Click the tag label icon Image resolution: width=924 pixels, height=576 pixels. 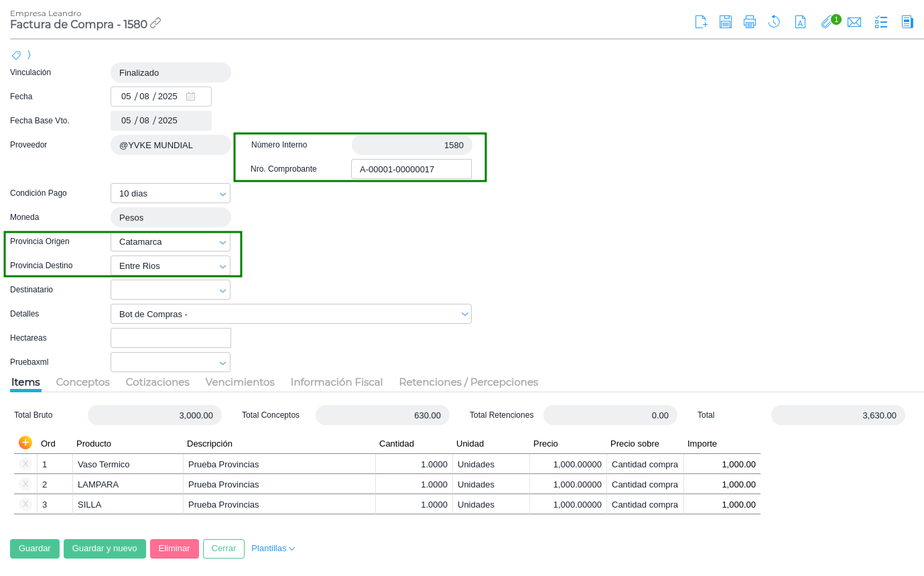(16, 55)
